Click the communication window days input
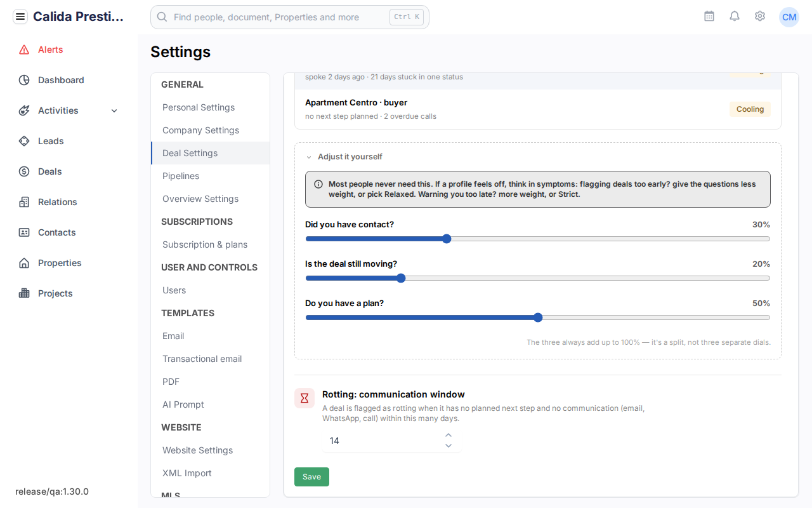 pyautogui.click(x=392, y=441)
